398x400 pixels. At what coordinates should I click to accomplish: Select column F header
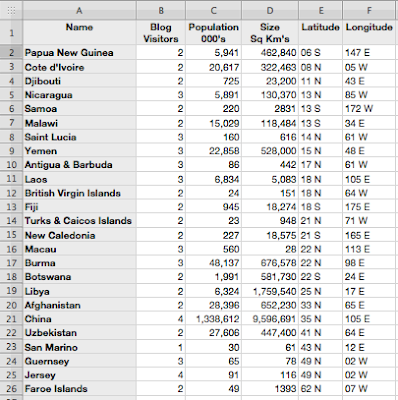coord(369,10)
